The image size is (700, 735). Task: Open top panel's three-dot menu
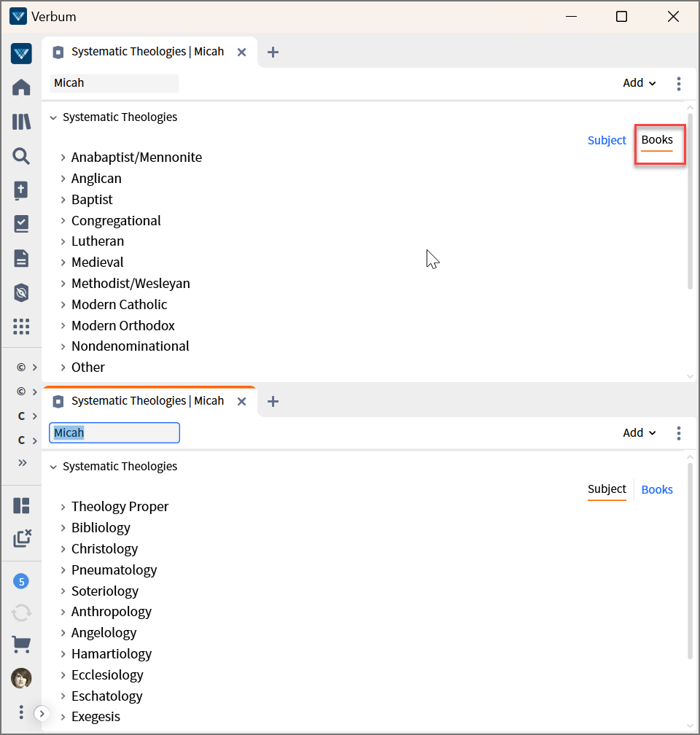(678, 83)
